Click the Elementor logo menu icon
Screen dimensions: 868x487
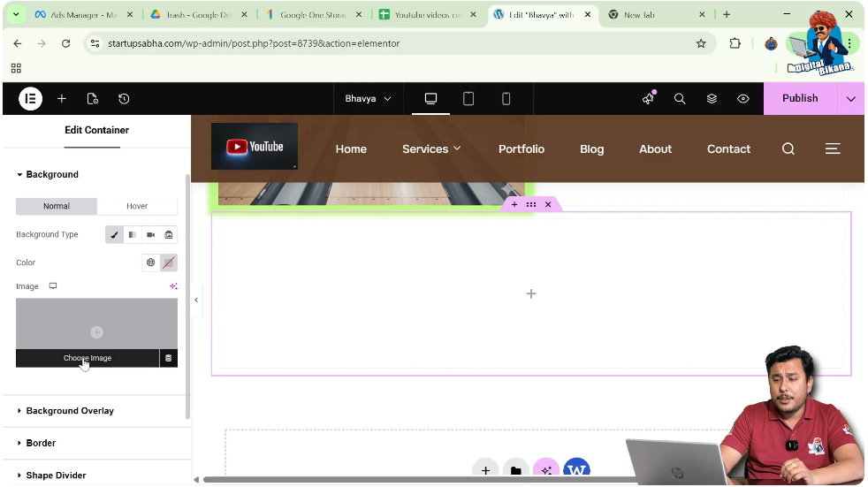[30, 99]
